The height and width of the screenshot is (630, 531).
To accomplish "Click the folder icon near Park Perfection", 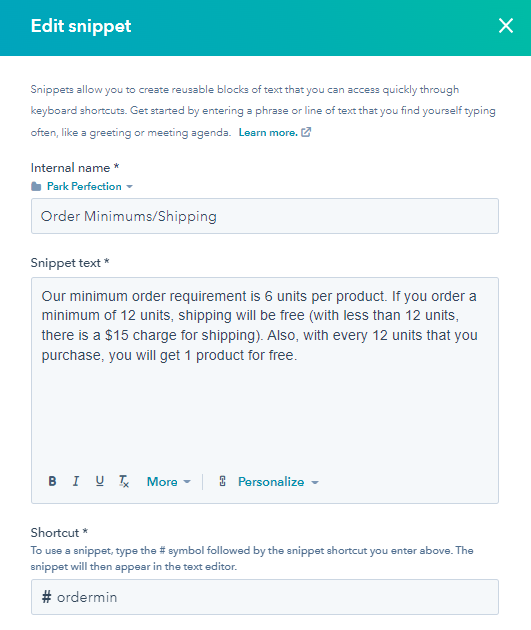I will click(36, 186).
